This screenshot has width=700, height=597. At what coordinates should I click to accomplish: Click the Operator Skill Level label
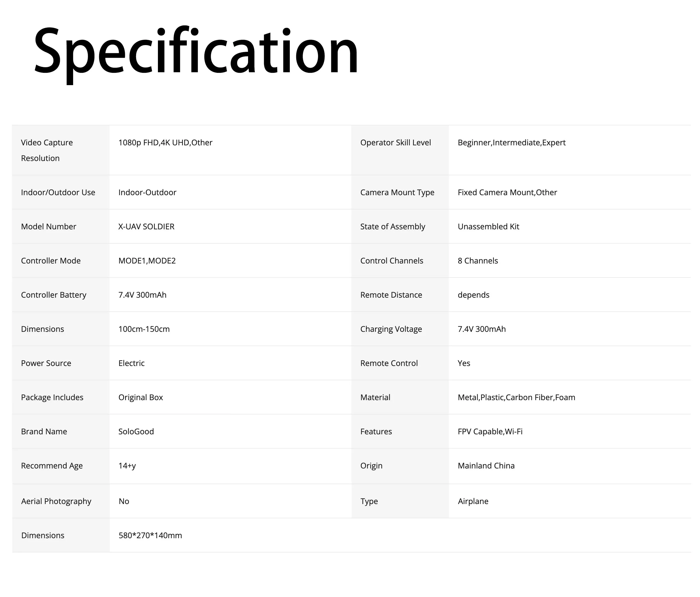pyautogui.click(x=395, y=143)
